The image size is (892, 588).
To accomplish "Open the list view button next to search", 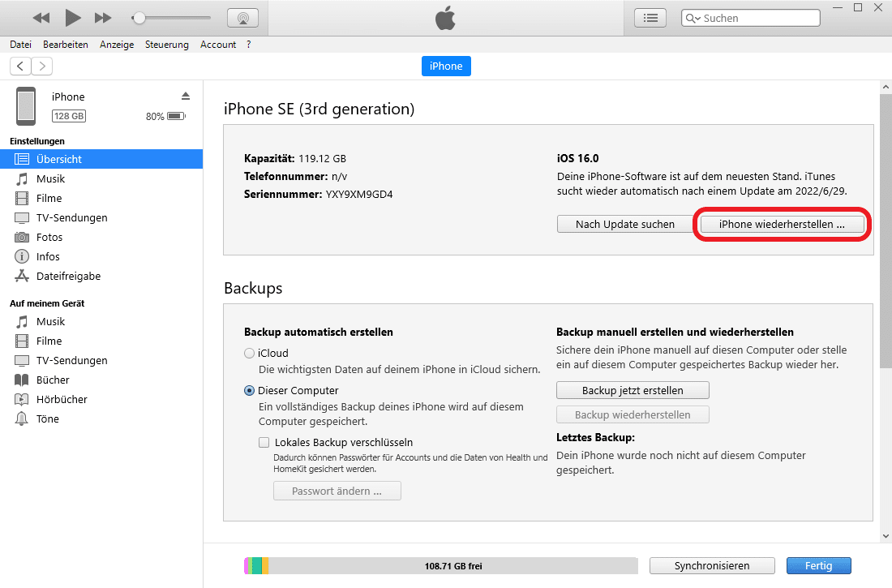I will [x=650, y=18].
